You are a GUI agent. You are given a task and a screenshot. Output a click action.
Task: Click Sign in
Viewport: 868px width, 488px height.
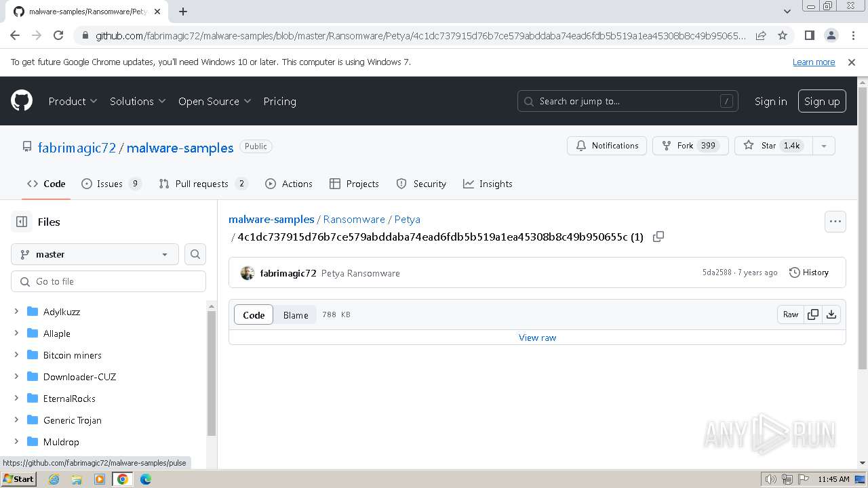click(770, 101)
